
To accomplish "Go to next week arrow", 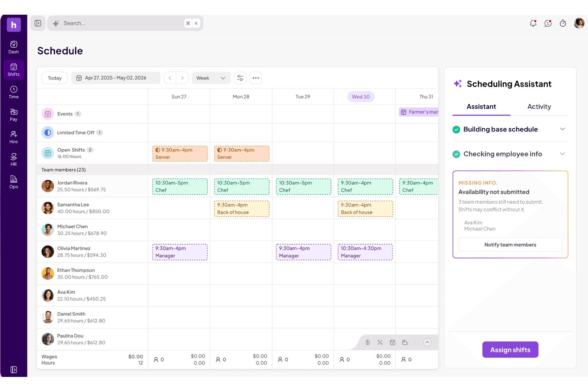I will pyautogui.click(x=182, y=78).
